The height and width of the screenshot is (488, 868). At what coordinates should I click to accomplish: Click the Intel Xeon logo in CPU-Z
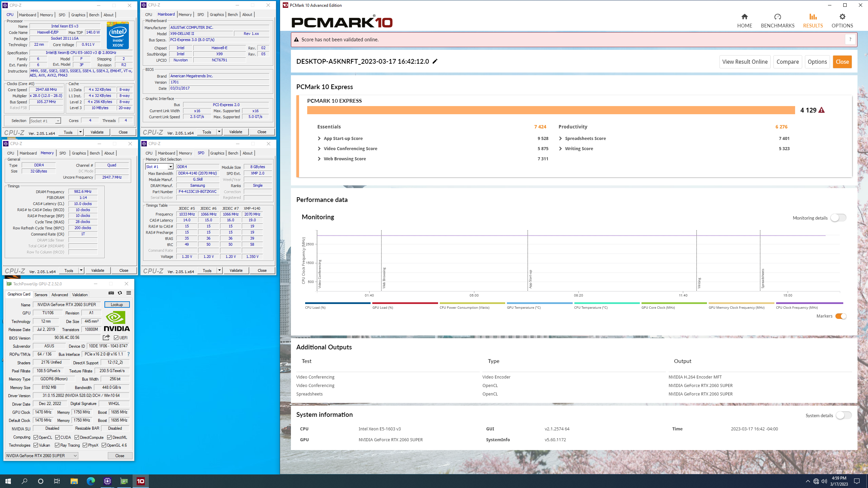[118, 35]
